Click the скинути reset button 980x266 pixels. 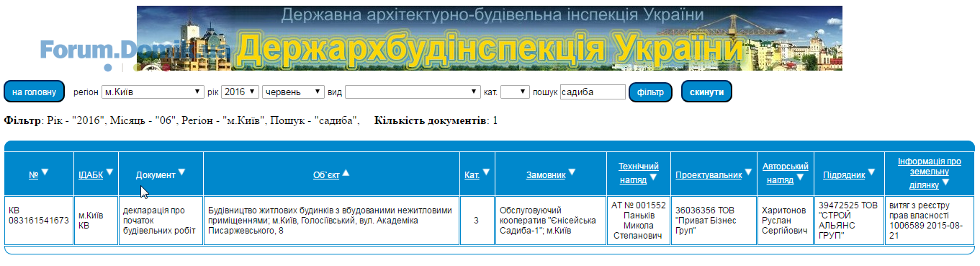706,92
